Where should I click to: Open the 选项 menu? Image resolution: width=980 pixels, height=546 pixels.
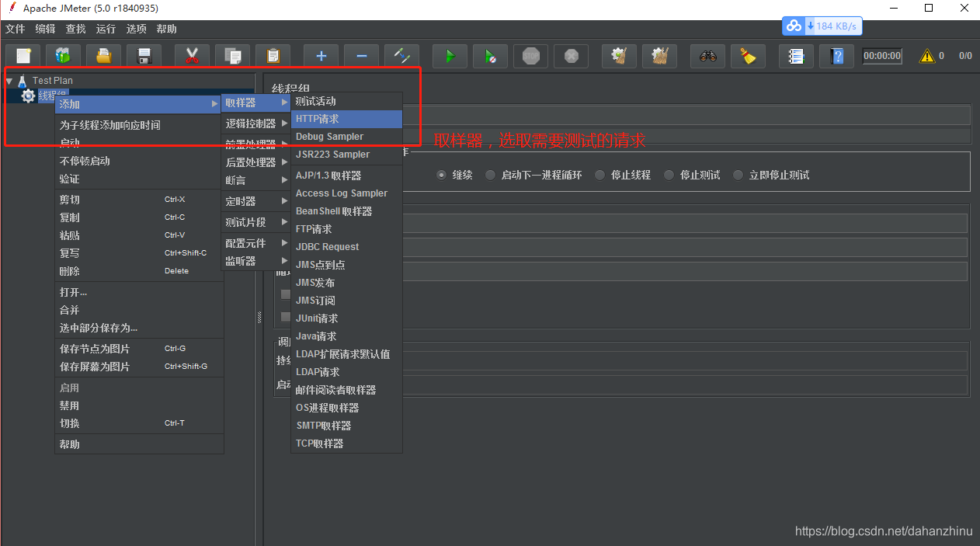tap(136, 29)
